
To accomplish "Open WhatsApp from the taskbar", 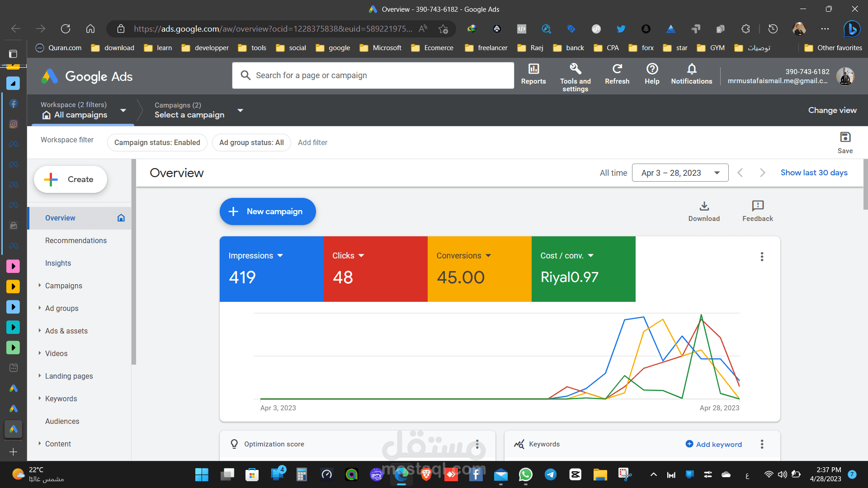I will (525, 474).
